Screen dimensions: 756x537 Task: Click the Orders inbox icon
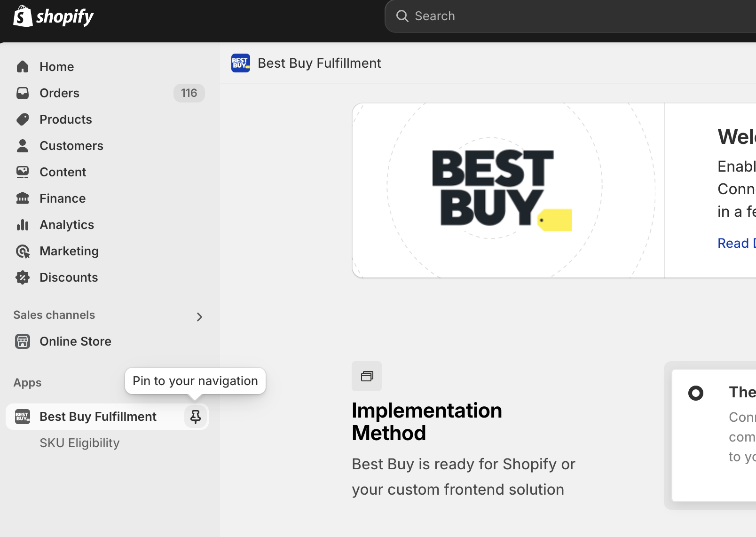(x=23, y=93)
